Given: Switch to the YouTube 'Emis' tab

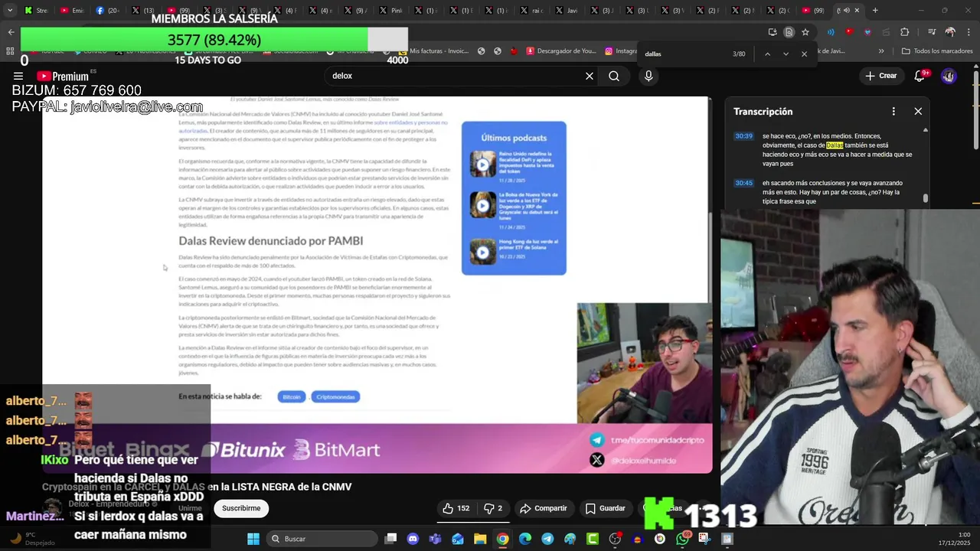Looking at the screenshot, I should pyautogui.click(x=72, y=11).
